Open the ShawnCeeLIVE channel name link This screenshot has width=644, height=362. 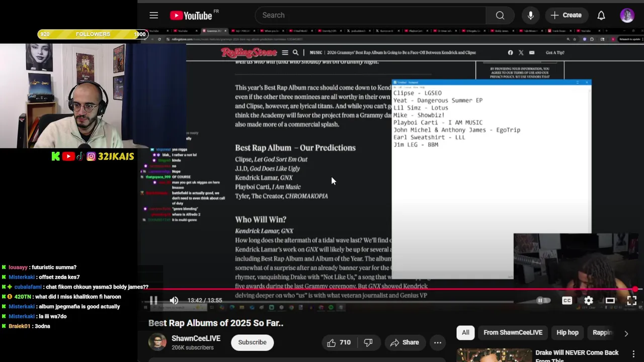pos(196,338)
